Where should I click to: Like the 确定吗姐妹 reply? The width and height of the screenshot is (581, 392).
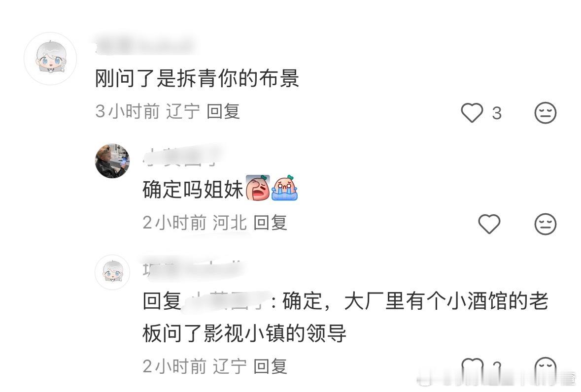point(489,224)
